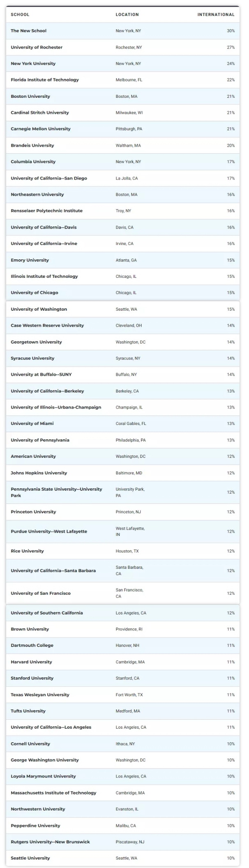Screen dimensions: 249x868
Task: Click Carnegie Mellon University link
Action: 40,129
